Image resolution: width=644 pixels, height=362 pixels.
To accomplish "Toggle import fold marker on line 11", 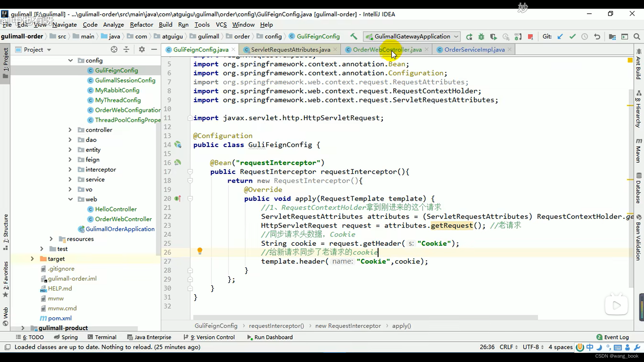I will coord(190,118).
